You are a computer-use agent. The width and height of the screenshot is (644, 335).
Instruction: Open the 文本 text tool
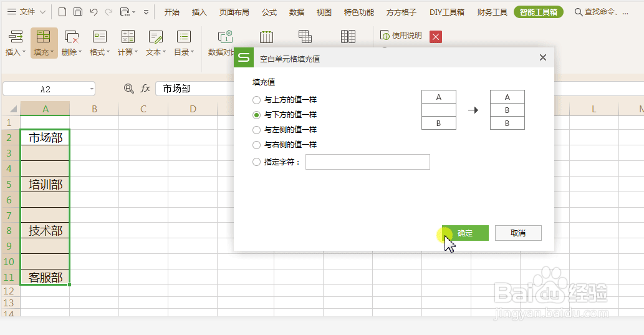[156, 37]
